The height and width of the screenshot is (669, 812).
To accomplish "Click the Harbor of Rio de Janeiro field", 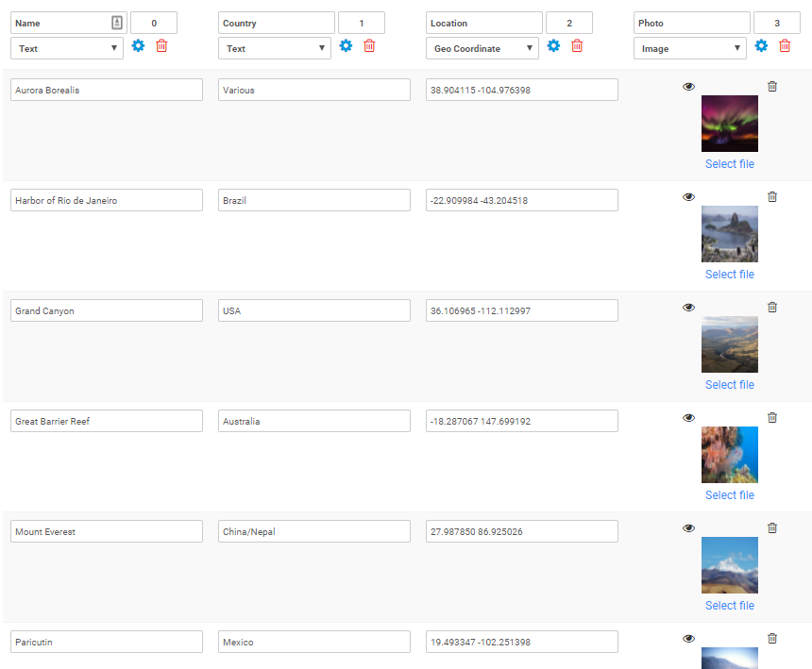I will 106,200.
